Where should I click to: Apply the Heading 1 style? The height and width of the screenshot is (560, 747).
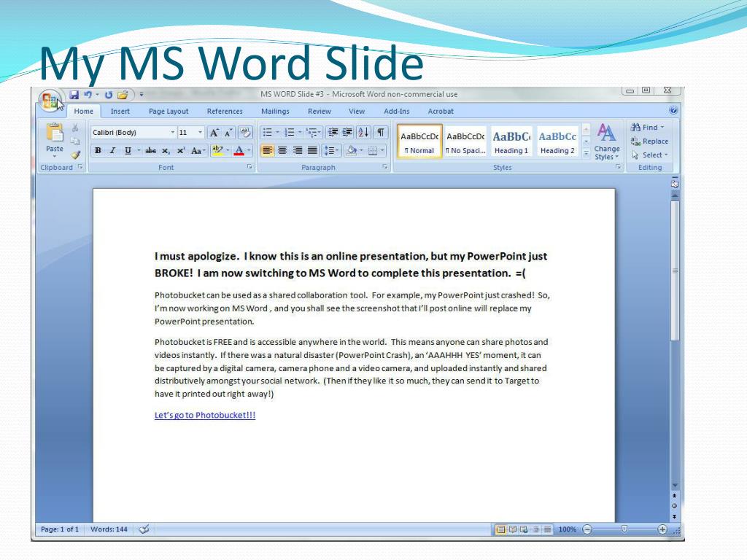click(511, 142)
